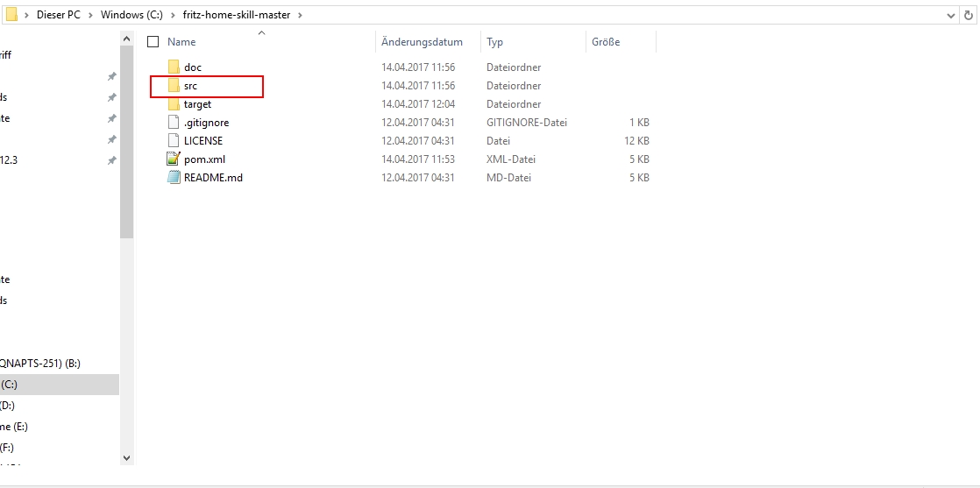The image size is (980, 488).
Task: Expand the chevron after Dieser PC
Action: [92, 15]
